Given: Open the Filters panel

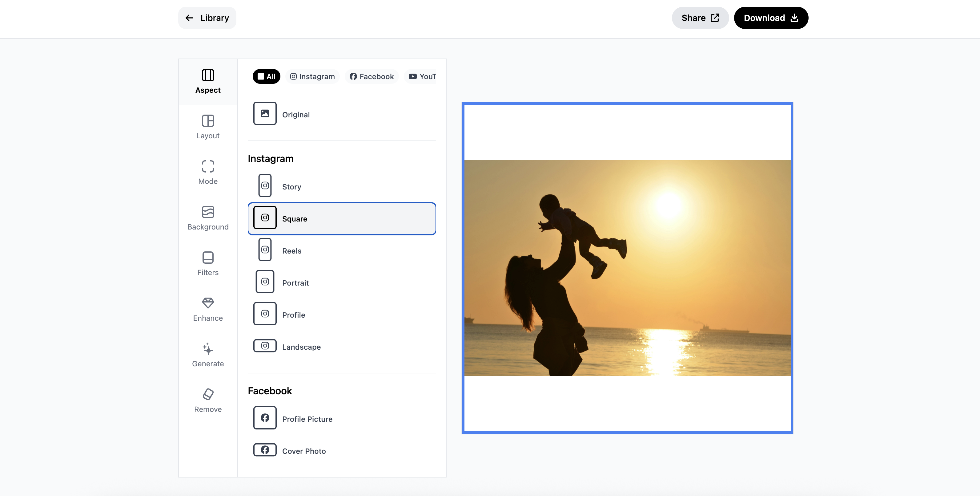Looking at the screenshot, I should click(x=208, y=263).
